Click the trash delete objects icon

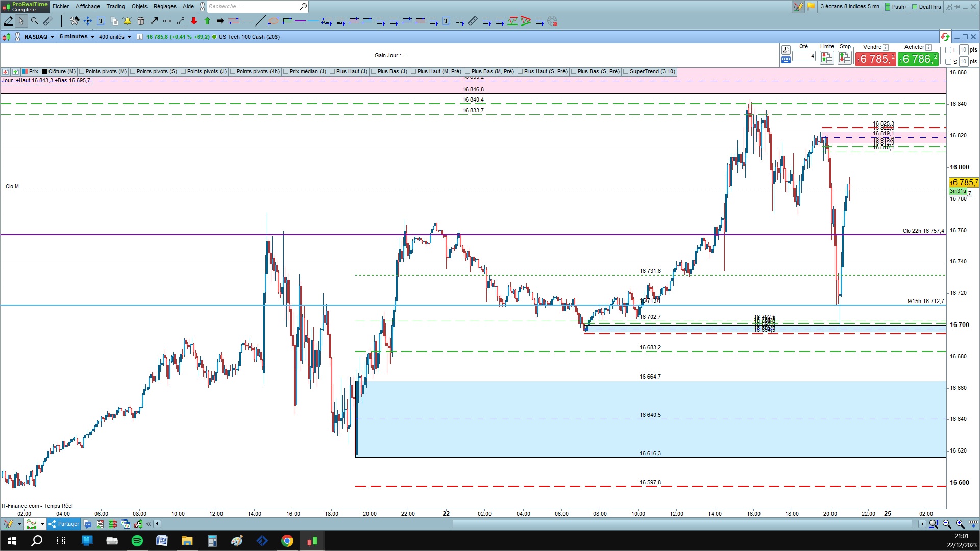[141, 21]
